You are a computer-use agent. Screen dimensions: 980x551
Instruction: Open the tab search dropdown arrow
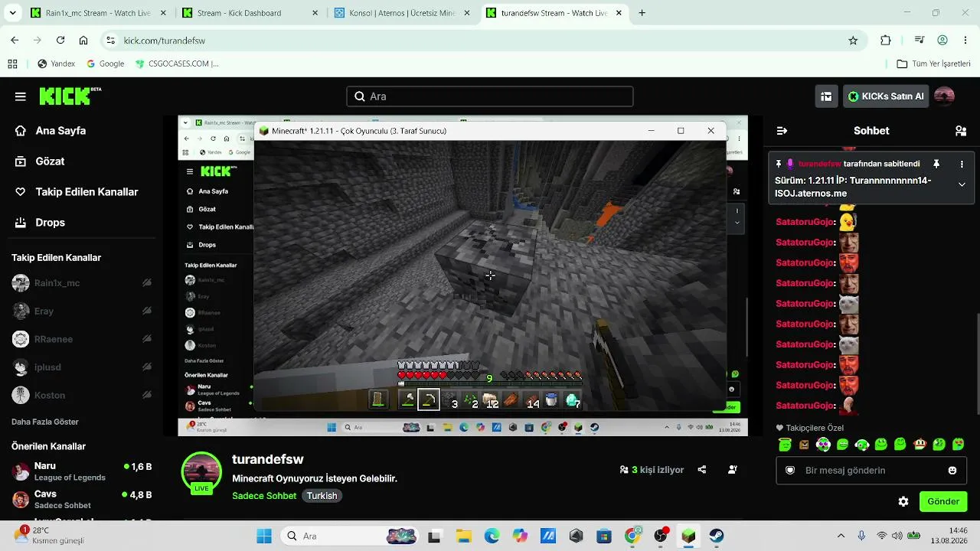pos(12,13)
